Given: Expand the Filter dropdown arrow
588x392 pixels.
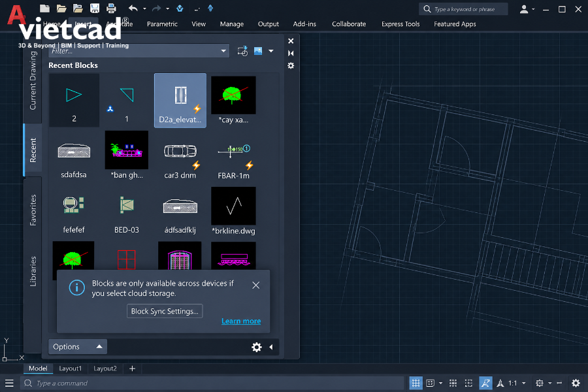Looking at the screenshot, I should (x=223, y=51).
